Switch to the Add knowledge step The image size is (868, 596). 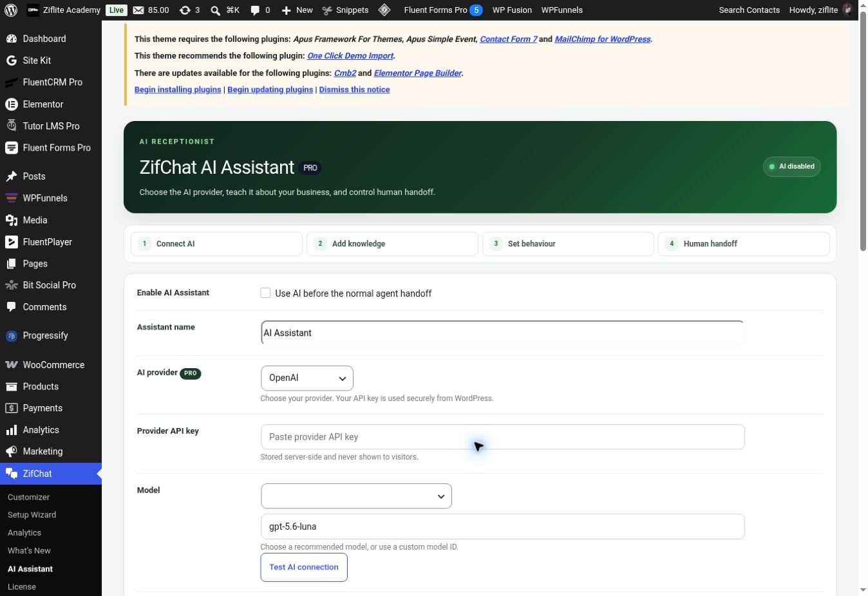392,244
